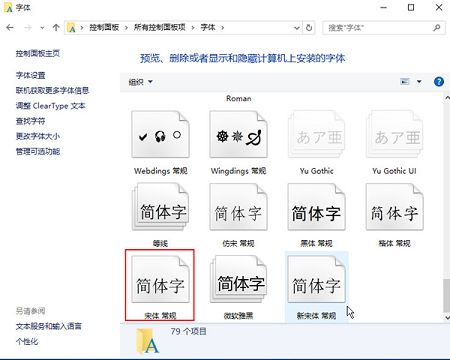Viewport: 450px width, 360px height.
Task: Click the vertical scrollbar thumb
Action: tap(446, 295)
